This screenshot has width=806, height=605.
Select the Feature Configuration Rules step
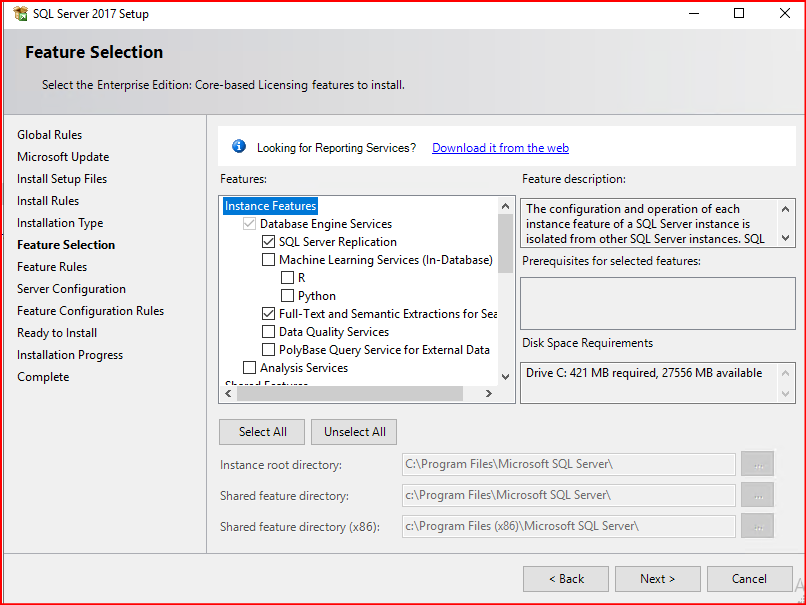coord(90,311)
